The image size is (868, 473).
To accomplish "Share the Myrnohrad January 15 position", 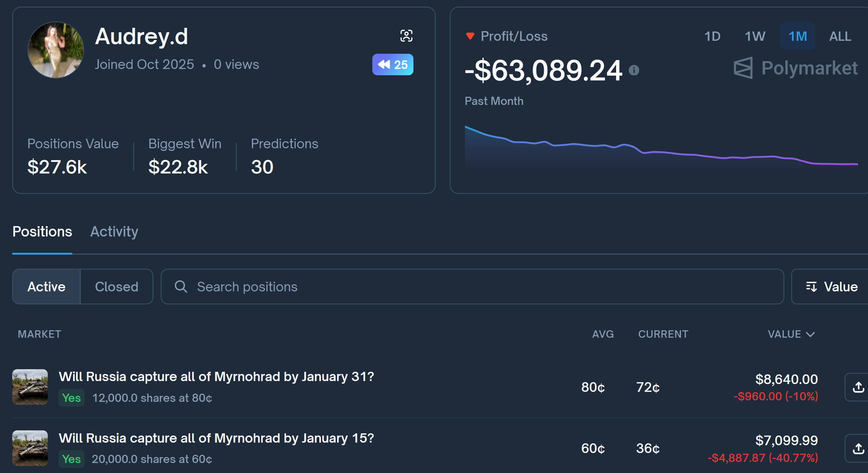I will (858, 448).
